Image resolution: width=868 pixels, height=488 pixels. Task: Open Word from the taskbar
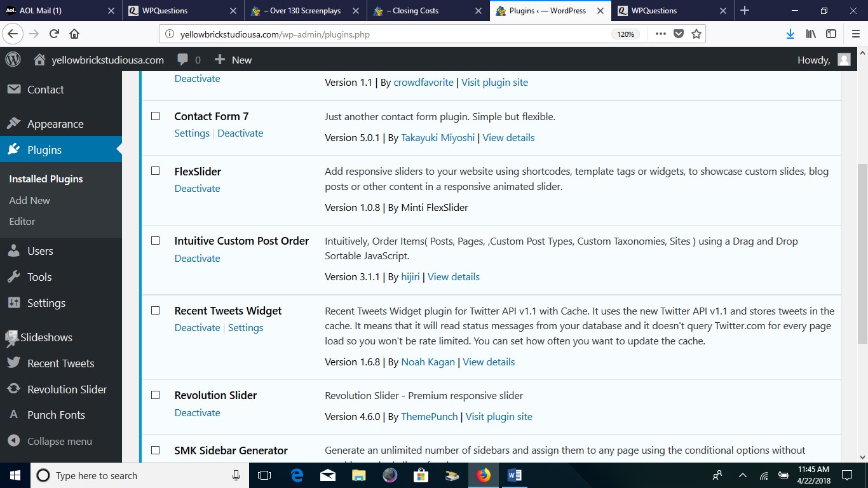pyautogui.click(x=515, y=475)
